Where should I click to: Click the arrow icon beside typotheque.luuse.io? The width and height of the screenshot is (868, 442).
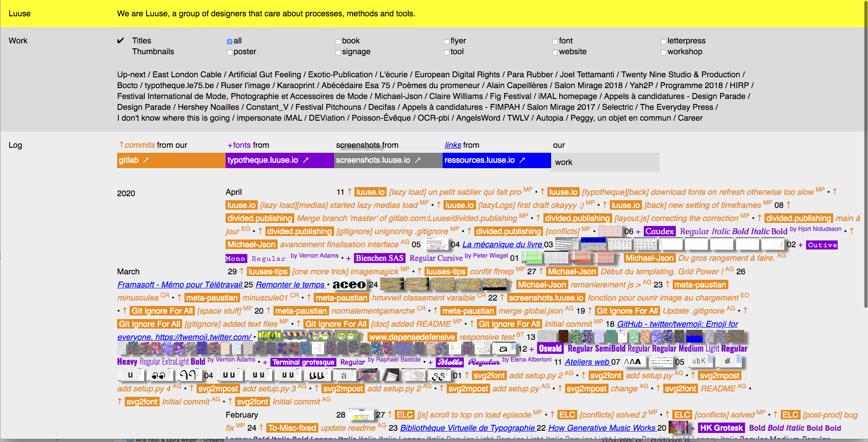306,160
